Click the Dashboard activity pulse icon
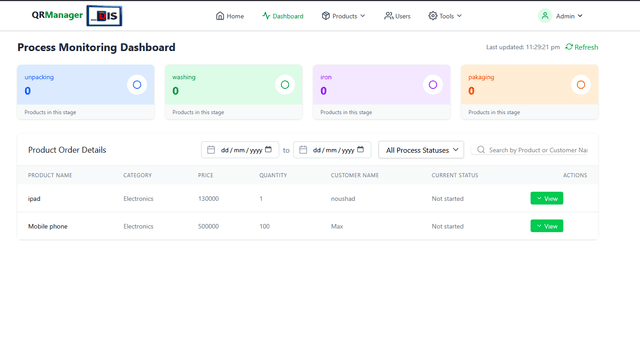Image resolution: width=640 pixels, height=364 pixels. coord(266,16)
